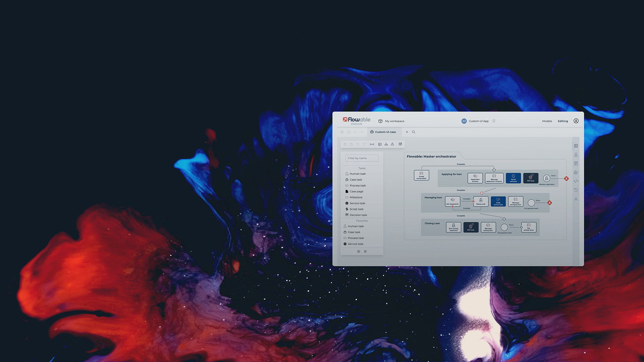644x362 pixels.
Task: Switch to Editing mode
Action: tap(563, 121)
